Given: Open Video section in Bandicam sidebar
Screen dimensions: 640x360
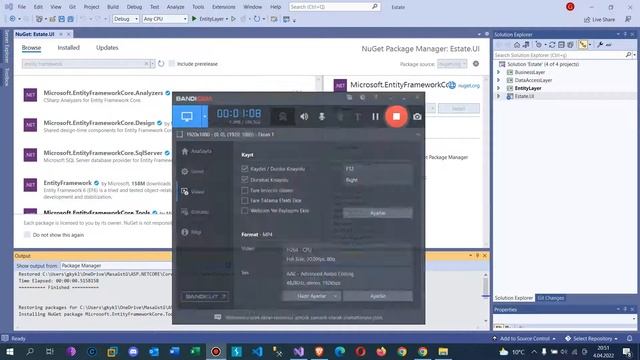Looking at the screenshot, I should point(193,191).
